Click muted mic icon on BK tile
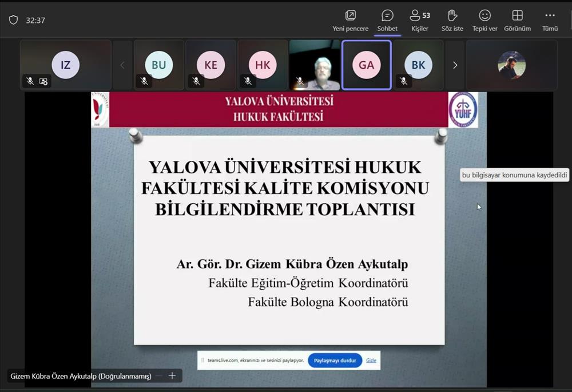 coord(404,81)
